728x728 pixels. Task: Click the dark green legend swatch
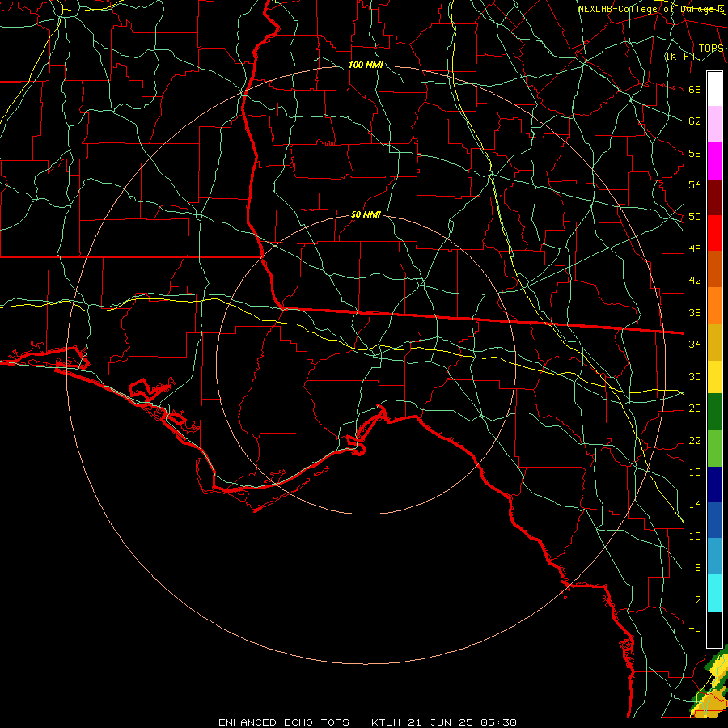(x=714, y=412)
